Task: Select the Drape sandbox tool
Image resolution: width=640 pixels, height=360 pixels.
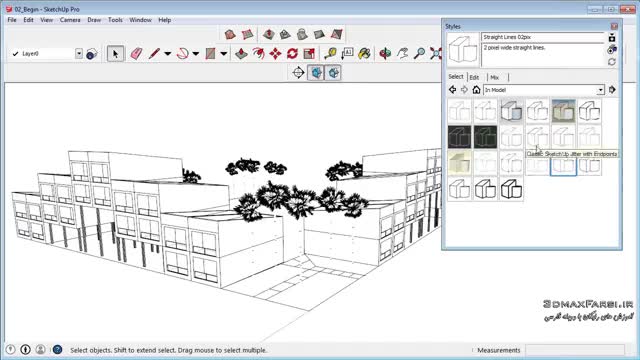Action: [302, 34]
